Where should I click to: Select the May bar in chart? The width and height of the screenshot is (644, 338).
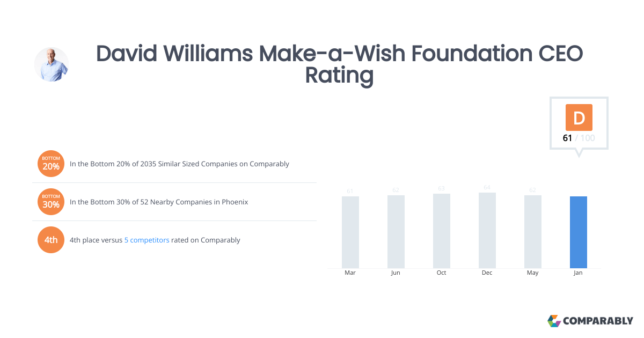[533, 232]
